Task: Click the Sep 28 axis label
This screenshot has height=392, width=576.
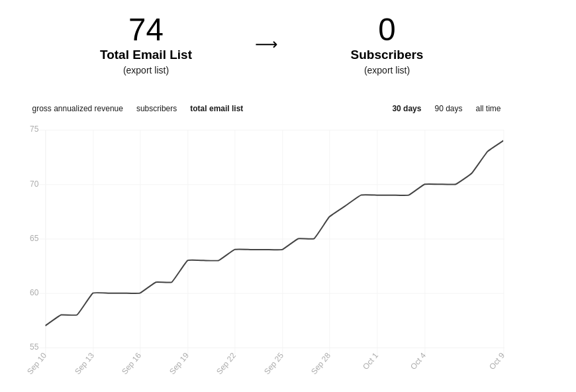Action: [x=321, y=364]
